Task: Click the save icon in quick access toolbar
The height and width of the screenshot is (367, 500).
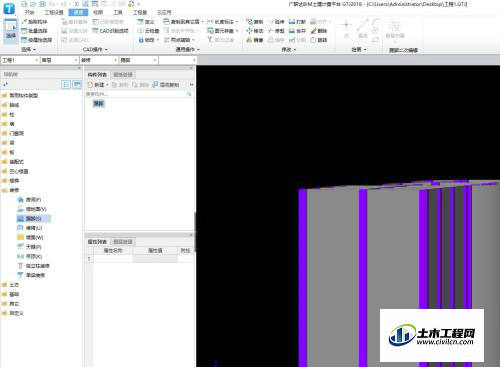Action: [43, 4]
